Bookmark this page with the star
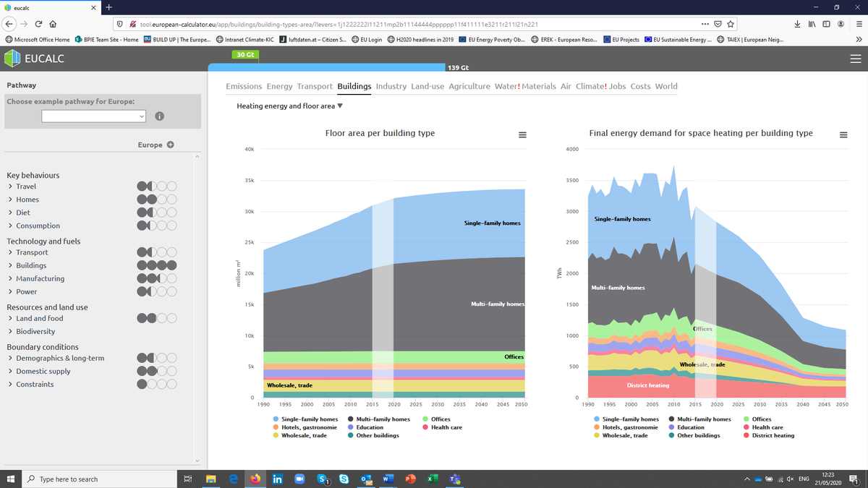The width and height of the screenshot is (868, 488). 731,24
